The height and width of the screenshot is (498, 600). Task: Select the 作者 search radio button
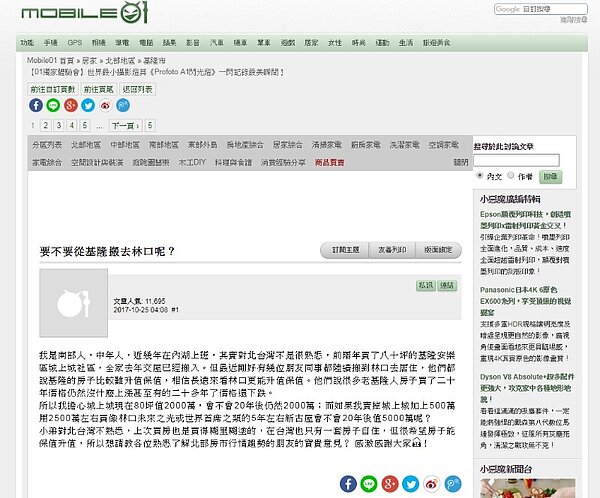click(510, 175)
